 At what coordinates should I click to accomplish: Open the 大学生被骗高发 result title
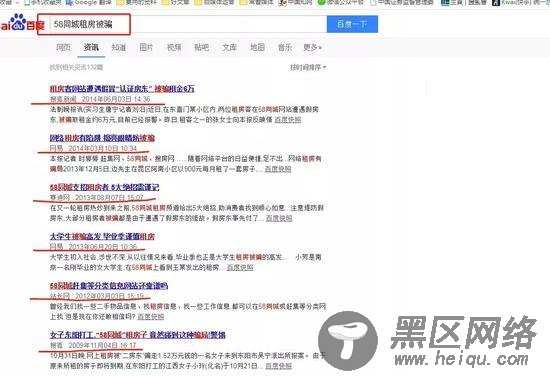[x=102, y=236]
